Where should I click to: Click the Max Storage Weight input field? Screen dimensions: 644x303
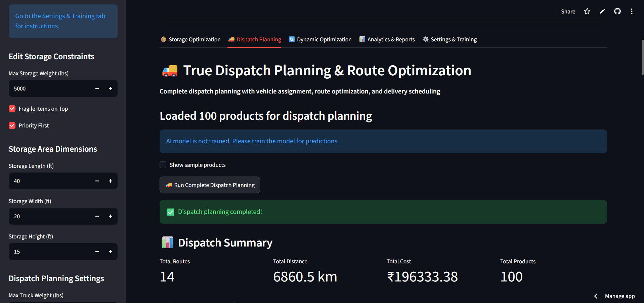(50, 88)
